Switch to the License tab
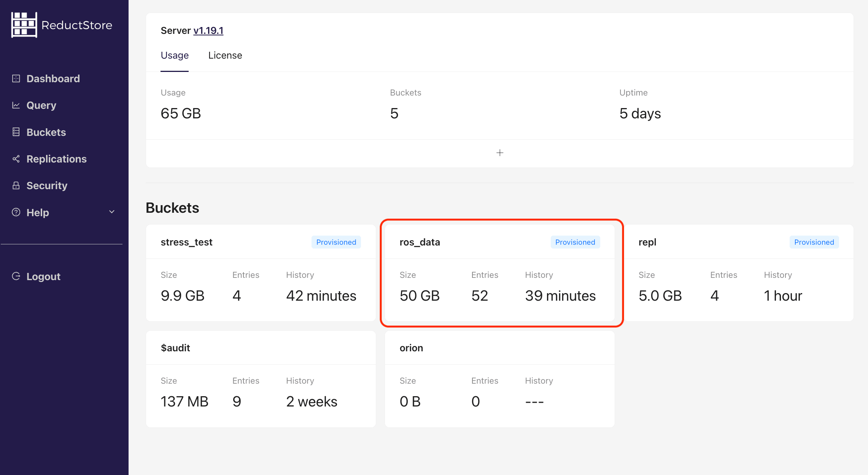Viewport: 868px width, 475px height. (225, 56)
